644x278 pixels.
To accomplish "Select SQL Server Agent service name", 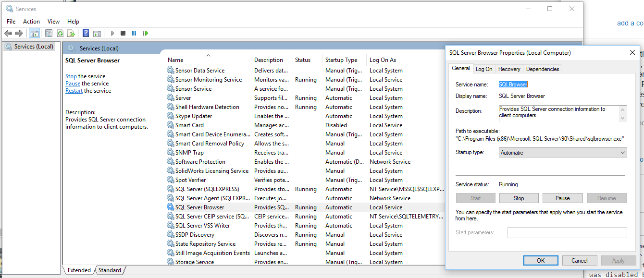I will tap(213, 198).
